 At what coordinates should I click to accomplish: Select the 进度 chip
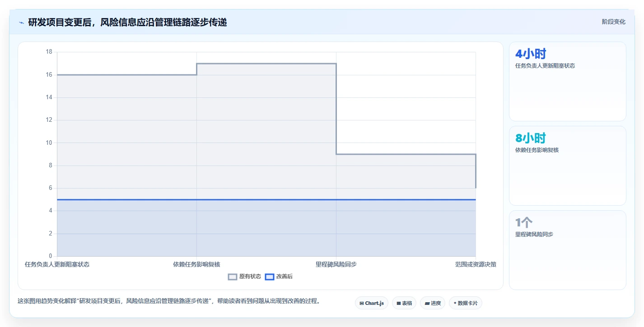[x=433, y=303]
